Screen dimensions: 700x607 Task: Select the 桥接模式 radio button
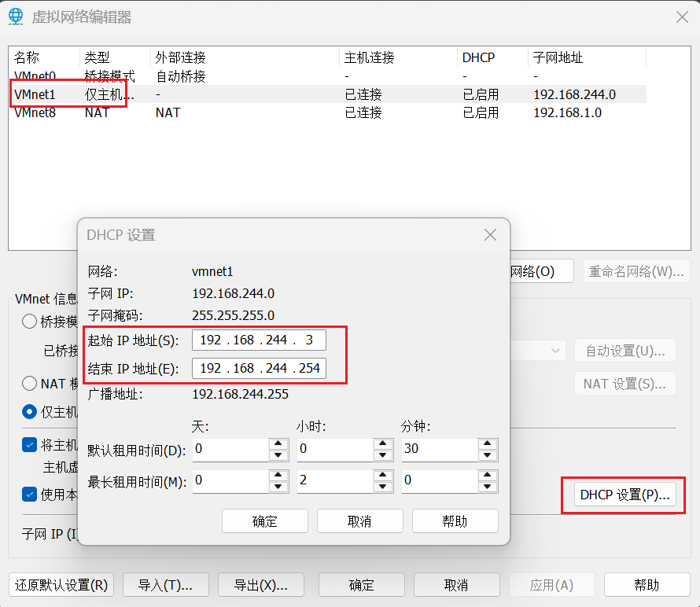[29, 321]
